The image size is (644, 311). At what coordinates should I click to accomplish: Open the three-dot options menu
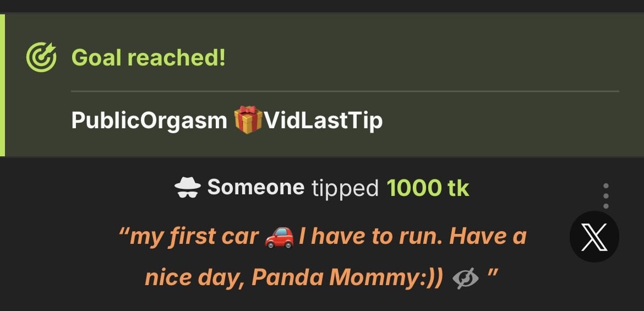point(605,195)
